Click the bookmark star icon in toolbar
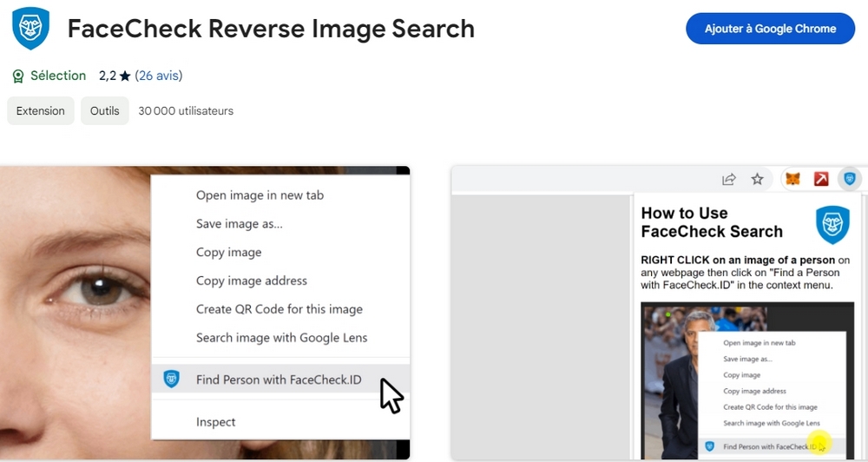 point(757,179)
